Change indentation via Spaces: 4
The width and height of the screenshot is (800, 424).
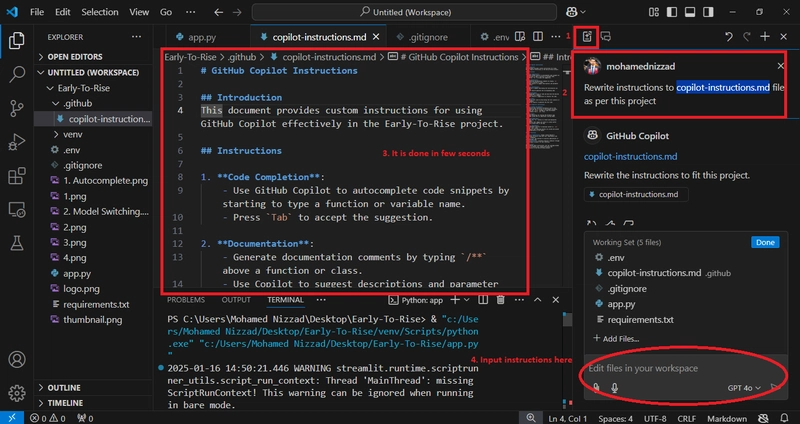click(615, 418)
